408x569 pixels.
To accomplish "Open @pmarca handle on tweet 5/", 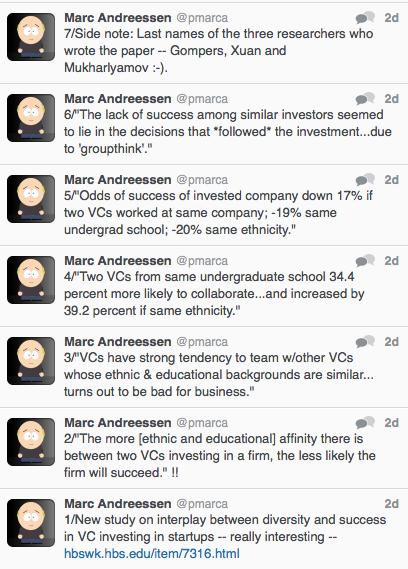I will [x=202, y=180].
